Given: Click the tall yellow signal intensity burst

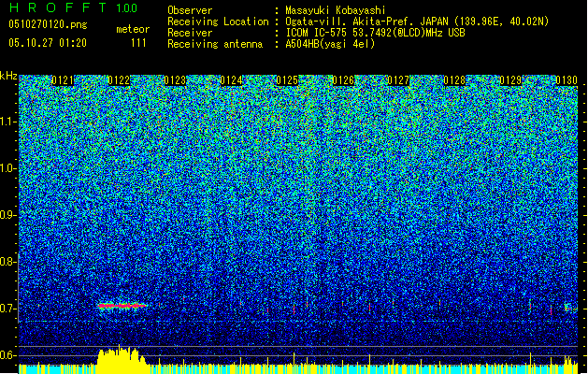Looking at the screenshot, I should point(122,359).
